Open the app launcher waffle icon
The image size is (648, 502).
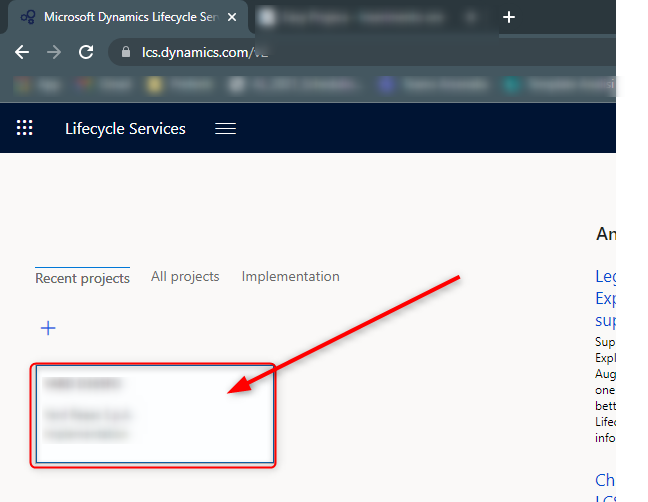click(x=25, y=128)
